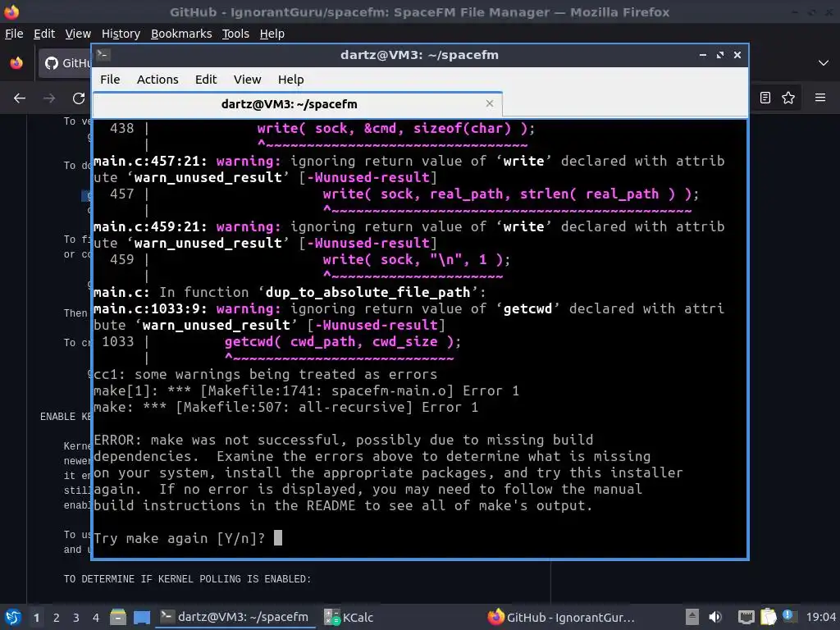Screen dimensions: 840x630
Task: Reload the page in Firefox
Action: (x=79, y=98)
